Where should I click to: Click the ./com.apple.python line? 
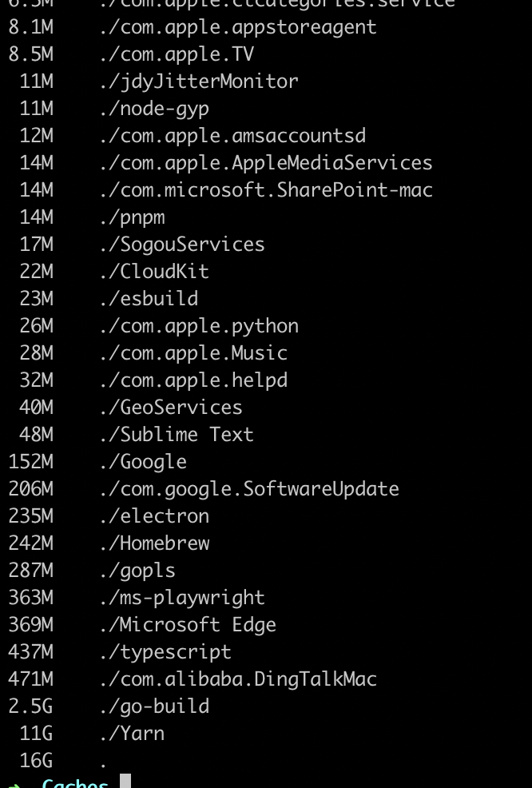[x=199, y=325]
